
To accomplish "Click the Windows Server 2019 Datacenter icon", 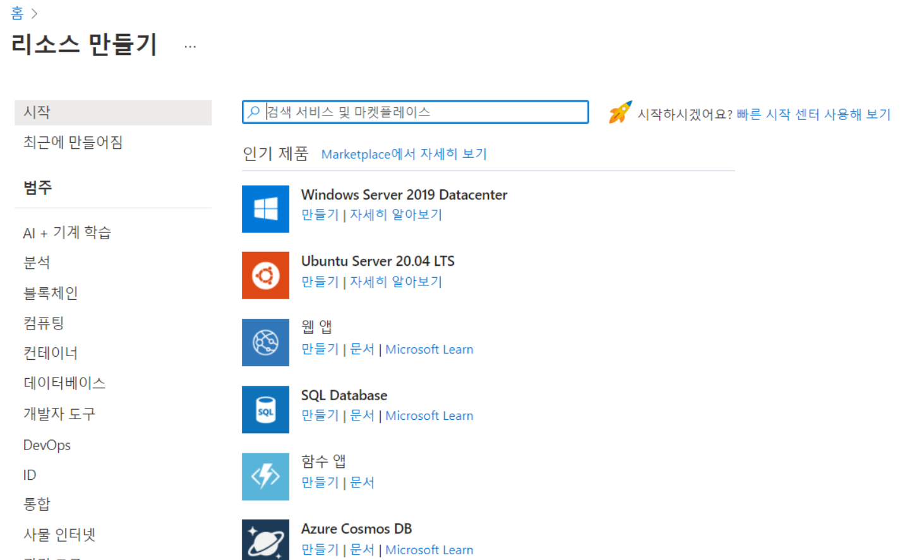I will coord(265,209).
